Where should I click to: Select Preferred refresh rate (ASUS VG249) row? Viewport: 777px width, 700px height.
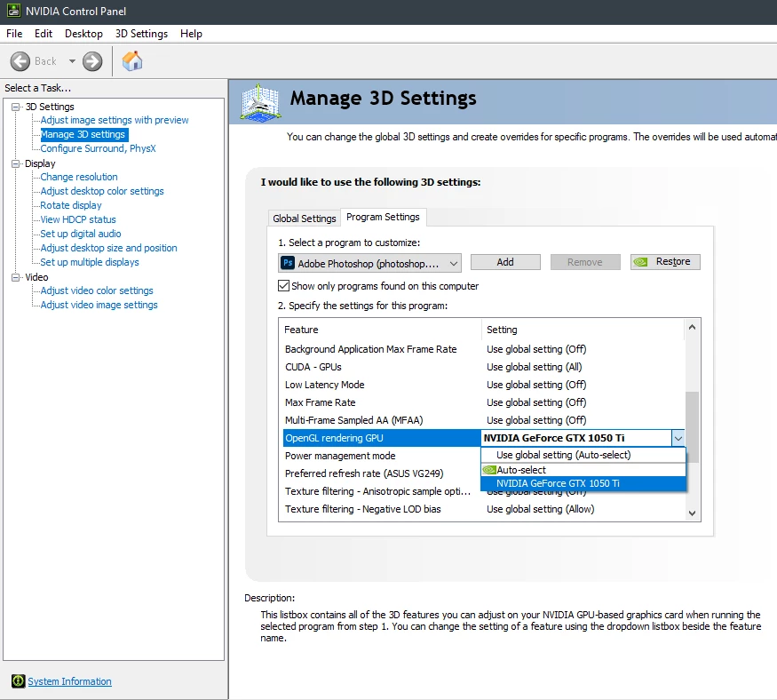click(x=382, y=473)
